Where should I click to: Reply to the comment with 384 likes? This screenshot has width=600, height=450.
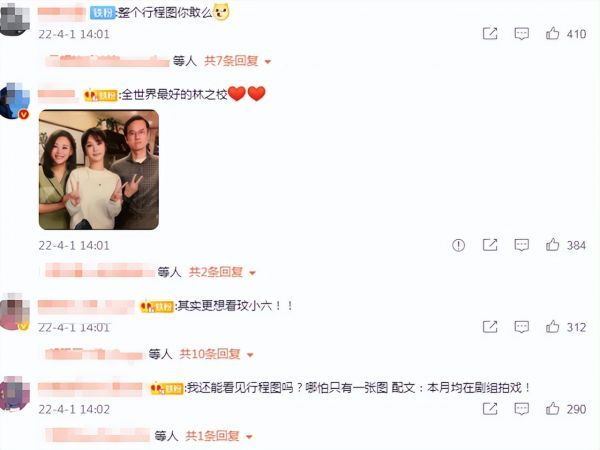click(522, 245)
